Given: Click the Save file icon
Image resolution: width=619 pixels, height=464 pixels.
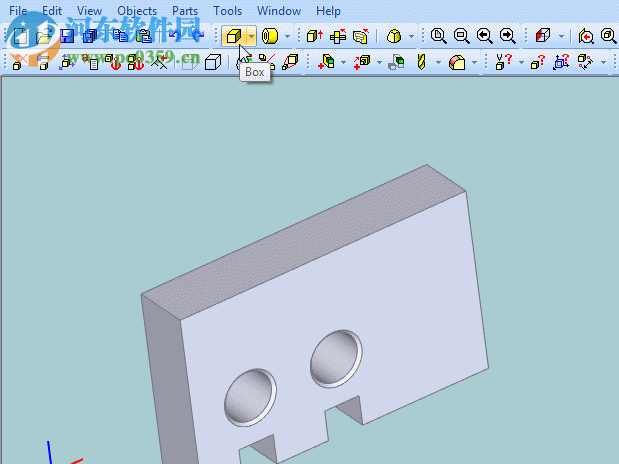Looking at the screenshot, I should click(x=67, y=36).
